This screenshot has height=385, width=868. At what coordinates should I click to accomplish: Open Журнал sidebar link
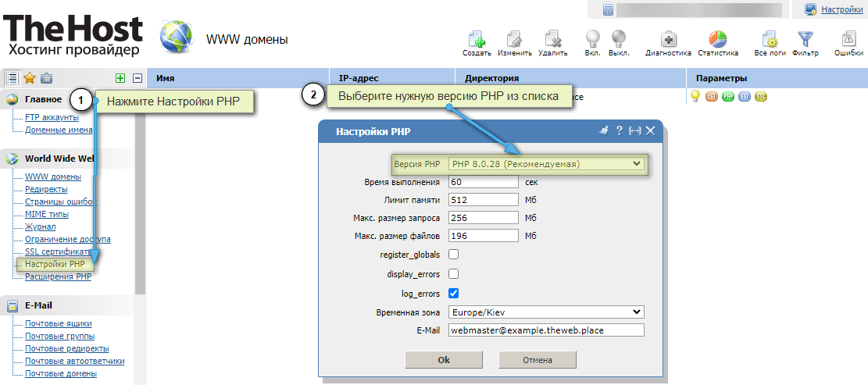click(41, 226)
